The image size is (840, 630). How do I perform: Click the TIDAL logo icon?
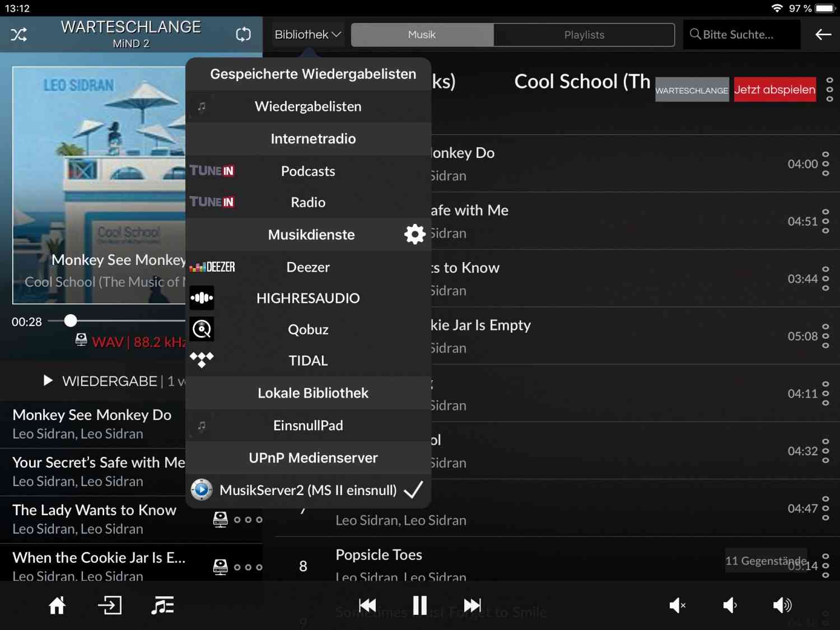[x=202, y=360]
